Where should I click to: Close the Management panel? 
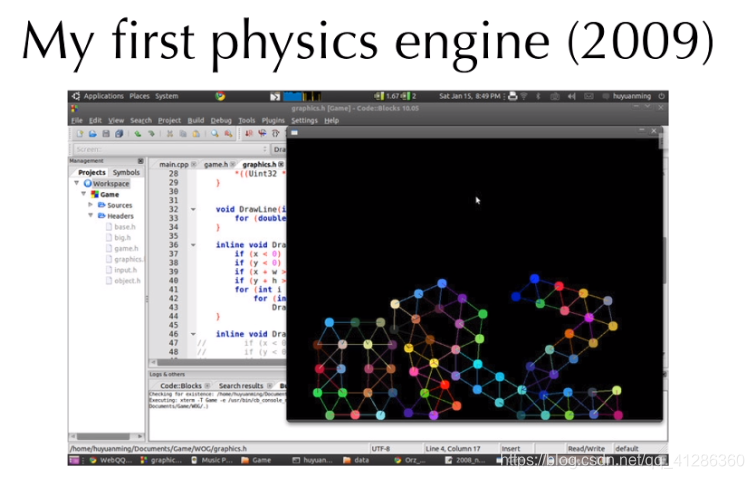pyautogui.click(x=140, y=161)
